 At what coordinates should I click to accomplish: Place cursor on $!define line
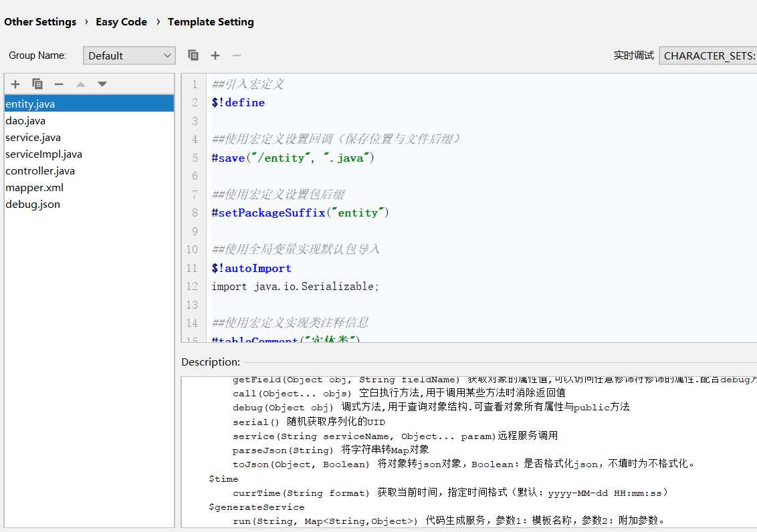[238, 102]
